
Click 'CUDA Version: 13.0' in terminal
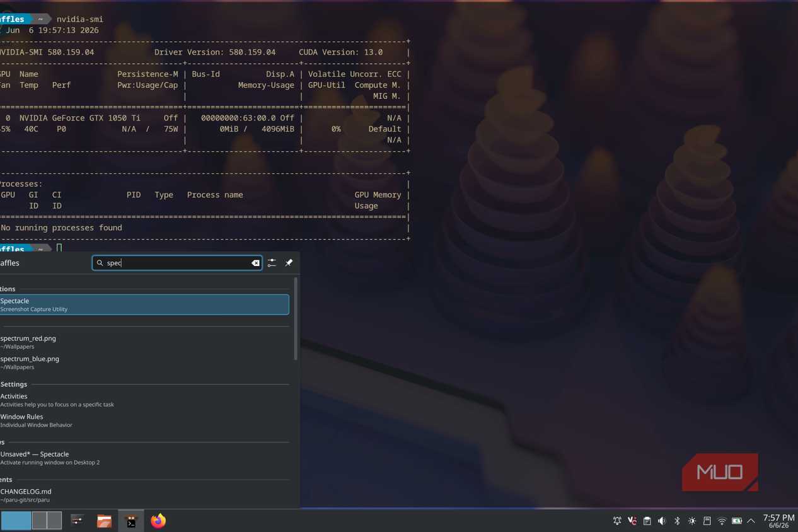pos(341,52)
